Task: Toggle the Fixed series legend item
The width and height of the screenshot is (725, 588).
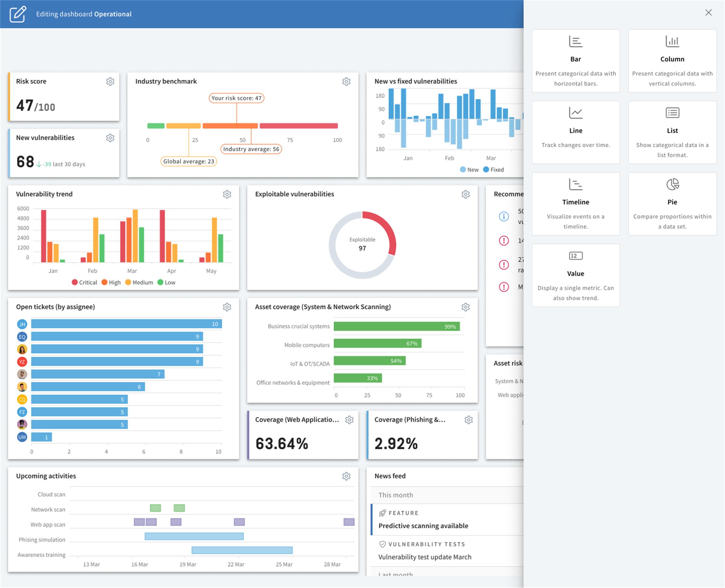Action: point(494,170)
